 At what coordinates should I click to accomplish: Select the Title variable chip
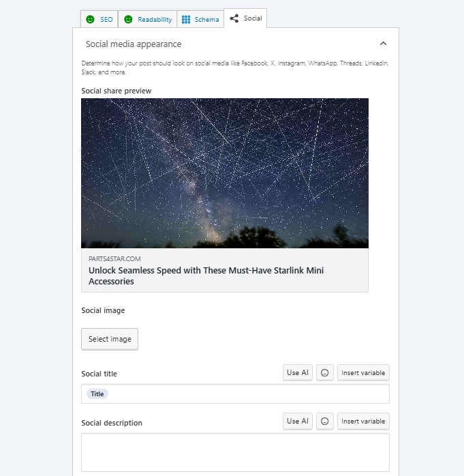(97, 394)
